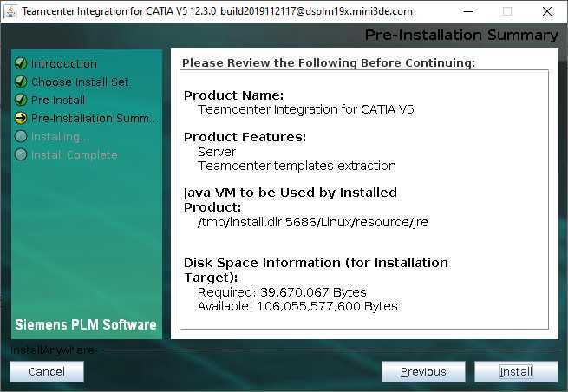Screen dimensions: 568x392
Task: Click the Siemens PLM Software label
Action: point(86,324)
